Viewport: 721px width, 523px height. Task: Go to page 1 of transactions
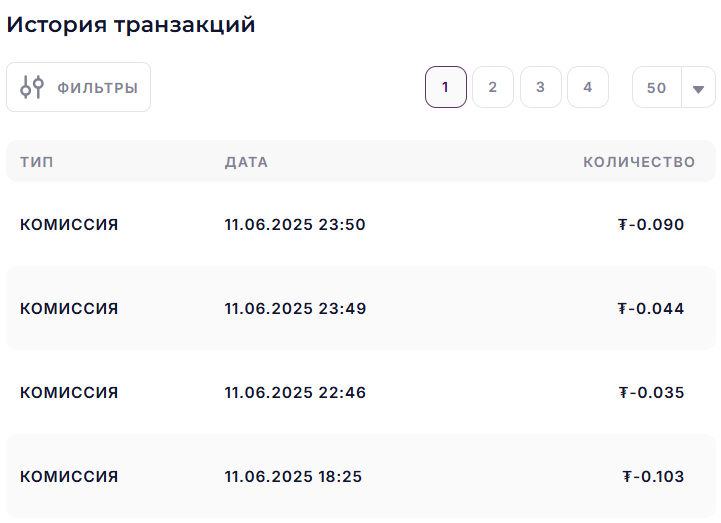click(446, 87)
